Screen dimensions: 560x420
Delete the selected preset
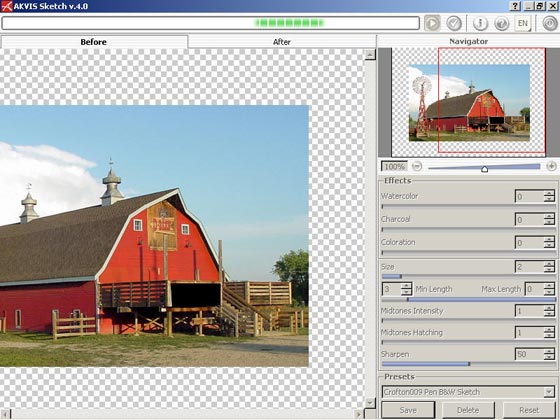tap(468, 410)
